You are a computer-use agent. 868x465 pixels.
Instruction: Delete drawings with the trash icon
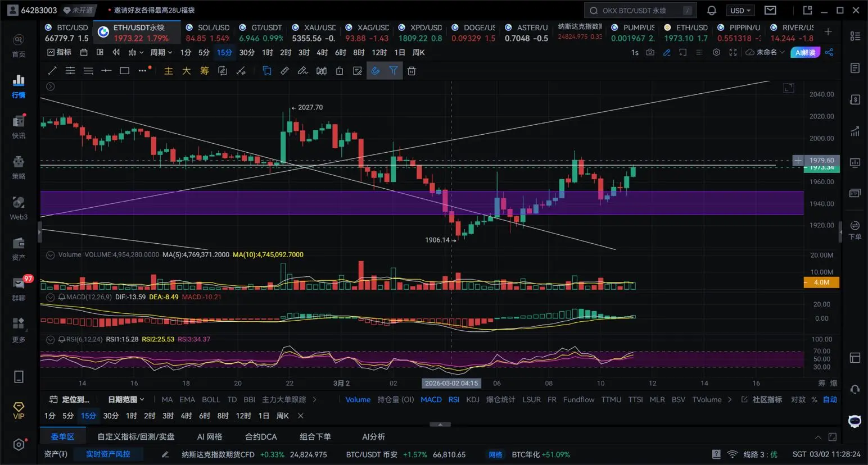tap(412, 71)
